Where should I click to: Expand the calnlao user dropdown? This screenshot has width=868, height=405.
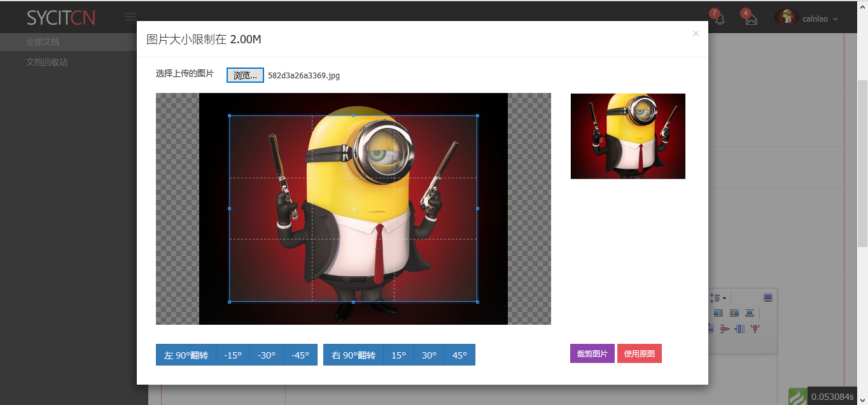(x=807, y=18)
